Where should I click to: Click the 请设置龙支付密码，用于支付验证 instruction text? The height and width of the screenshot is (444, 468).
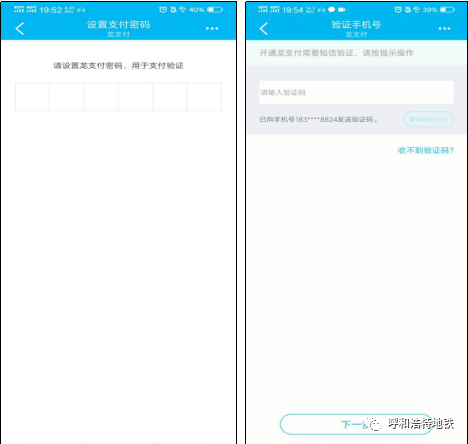point(118,66)
